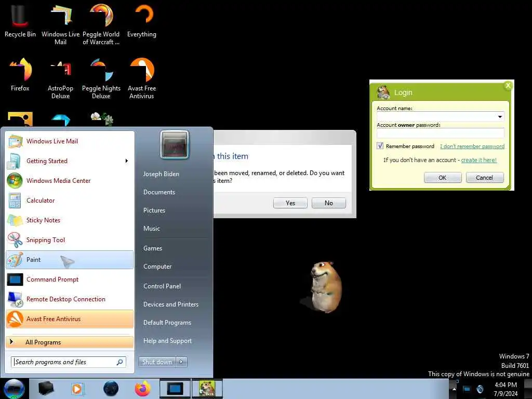Viewport: 532px width, 399px height.
Task: Click the Shut down button
Action: click(x=157, y=362)
